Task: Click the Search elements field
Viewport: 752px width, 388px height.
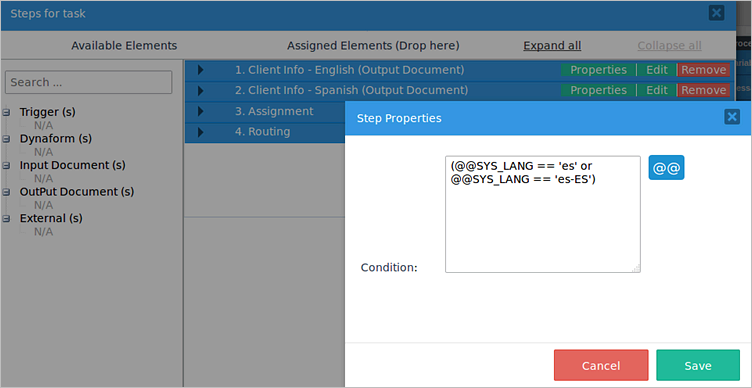Action: tap(89, 82)
